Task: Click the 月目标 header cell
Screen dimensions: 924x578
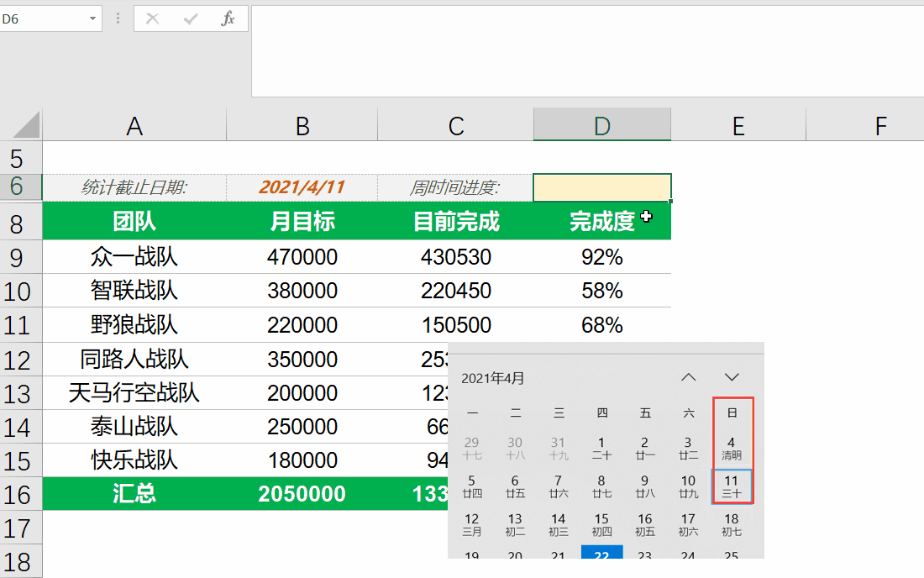Action: click(302, 221)
